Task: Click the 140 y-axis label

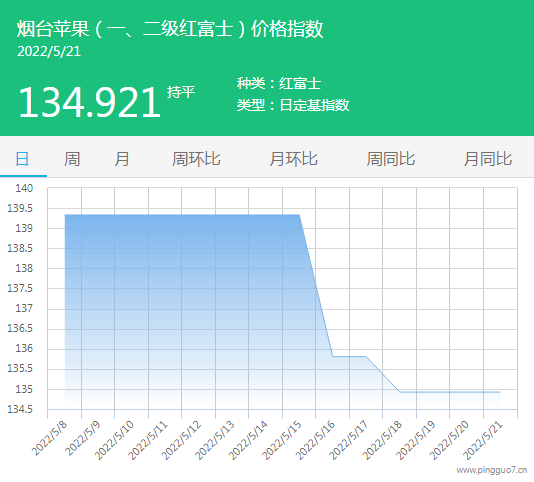Action: point(24,188)
